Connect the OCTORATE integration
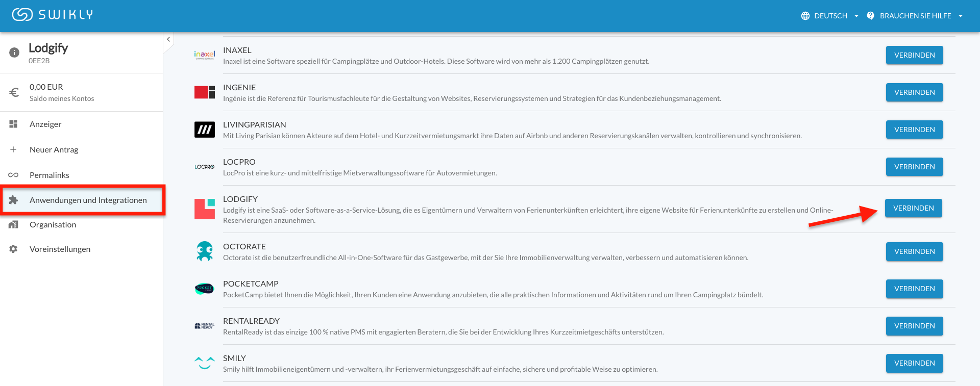Viewport: 980px width, 386px height. coord(914,251)
